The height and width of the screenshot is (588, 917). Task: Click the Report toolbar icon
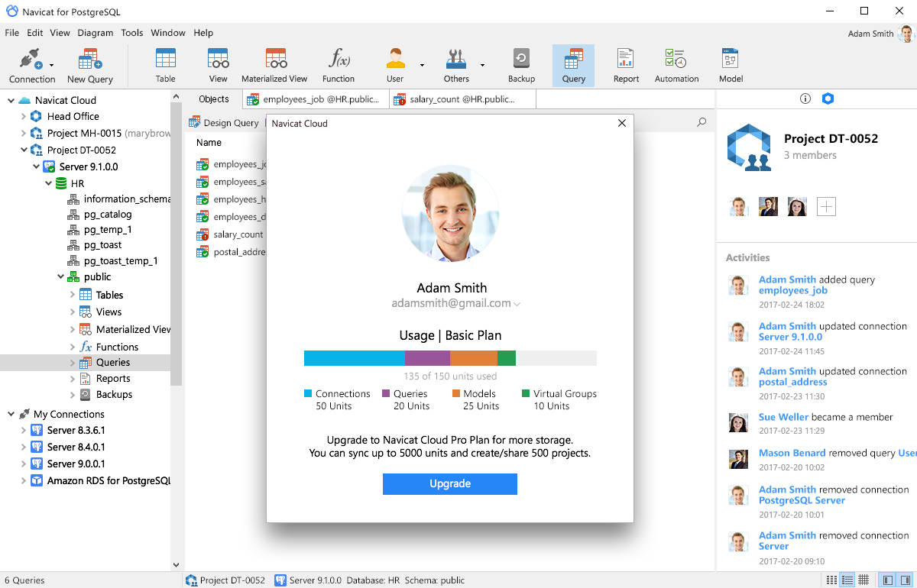[626, 66]
